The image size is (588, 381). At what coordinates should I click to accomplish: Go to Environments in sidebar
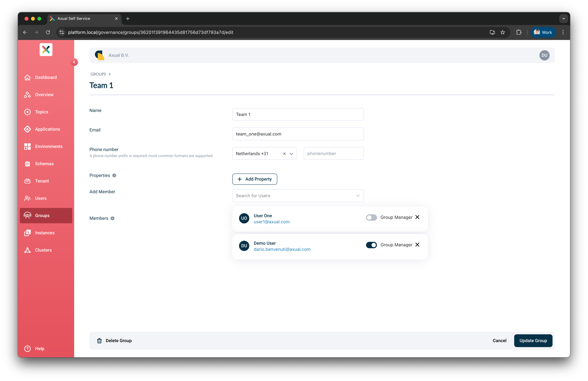point(49,146)
